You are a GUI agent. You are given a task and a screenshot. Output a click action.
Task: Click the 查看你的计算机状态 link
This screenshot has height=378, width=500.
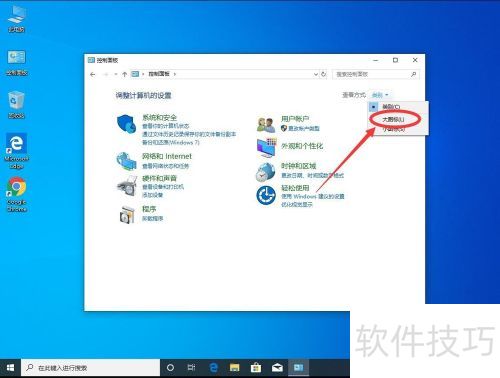tap(166, 126)
